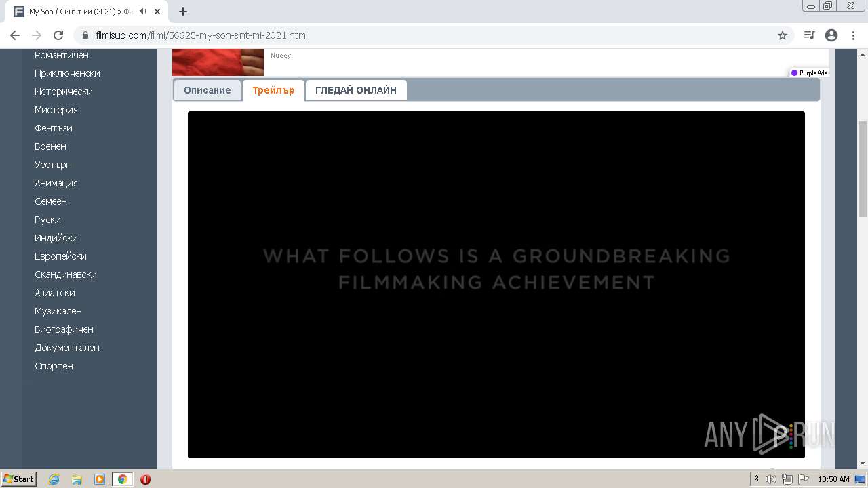Click the address bar URL field
Screen dimensions: 868x488
coord(434,35)
